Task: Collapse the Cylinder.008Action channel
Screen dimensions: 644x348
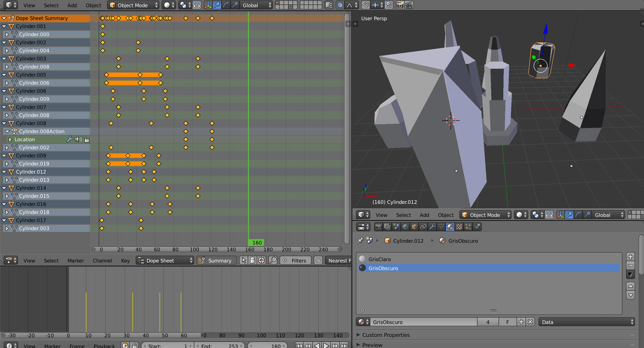Action: (7, 131)
